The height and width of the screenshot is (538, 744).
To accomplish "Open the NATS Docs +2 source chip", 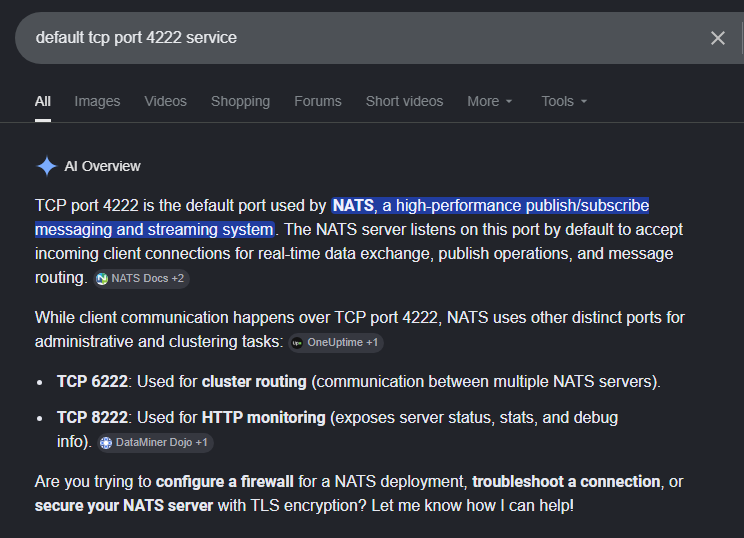I will (x=141, y=278).
